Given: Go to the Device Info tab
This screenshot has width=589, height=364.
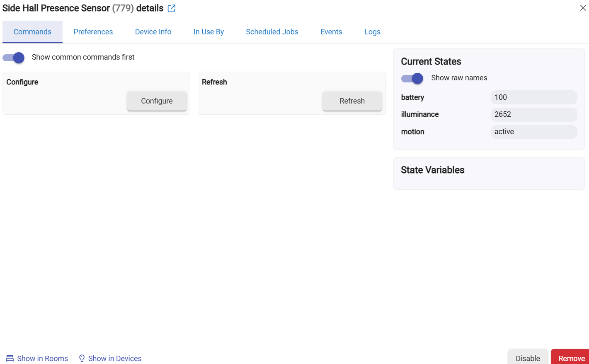Looking at the screenshot, I should point(153,32).
